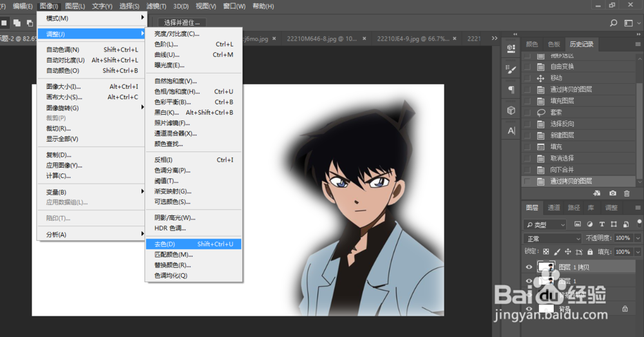This screenshot has height=337, width=644.
Task: Choose 反相(I) from adjustments submenu
Action: pyautogui.click(x=193, y=160)
